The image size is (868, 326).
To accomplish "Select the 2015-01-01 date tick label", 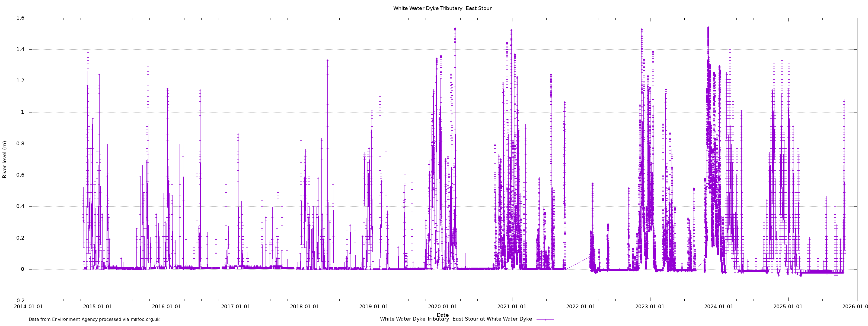I will (x=98, y=307).
